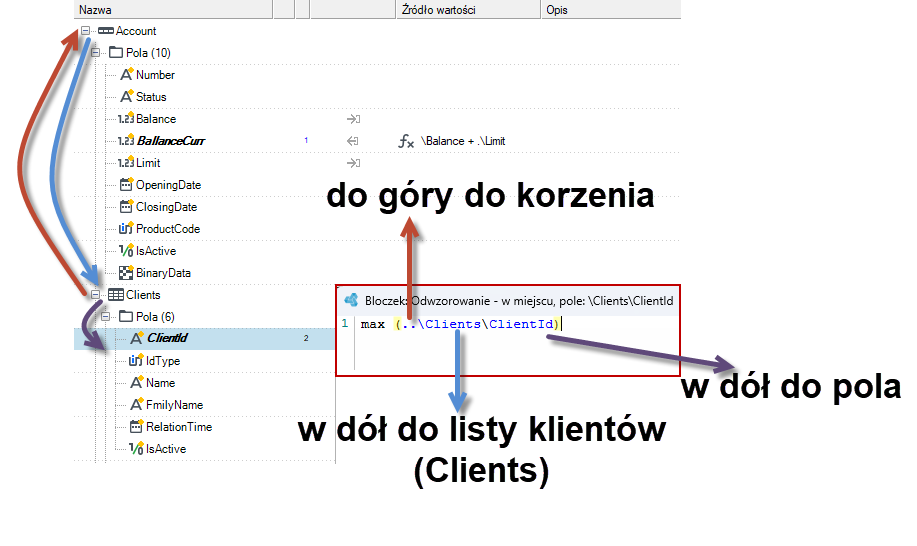Image resolution: width=917 pixels, height=546 pixels.
Task: Click the Limit numeric type icon
Action: pyautogui.click(x=126, y=163)
